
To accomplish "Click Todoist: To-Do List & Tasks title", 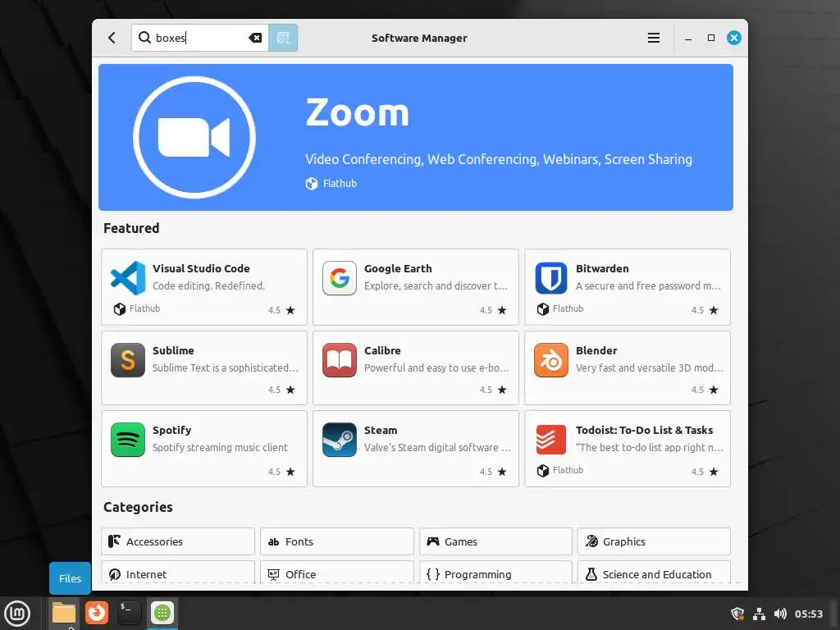I will tap(645, 430).
